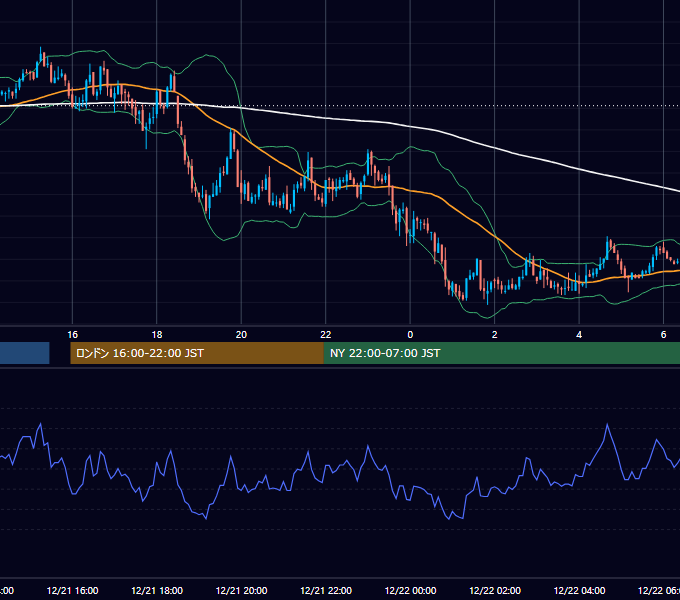The width and height of the screenshot is (680, 600).
Task: Click the 12/21 20:00 indicator axis label
Action: pyautogui.click(x=241, y=590)
